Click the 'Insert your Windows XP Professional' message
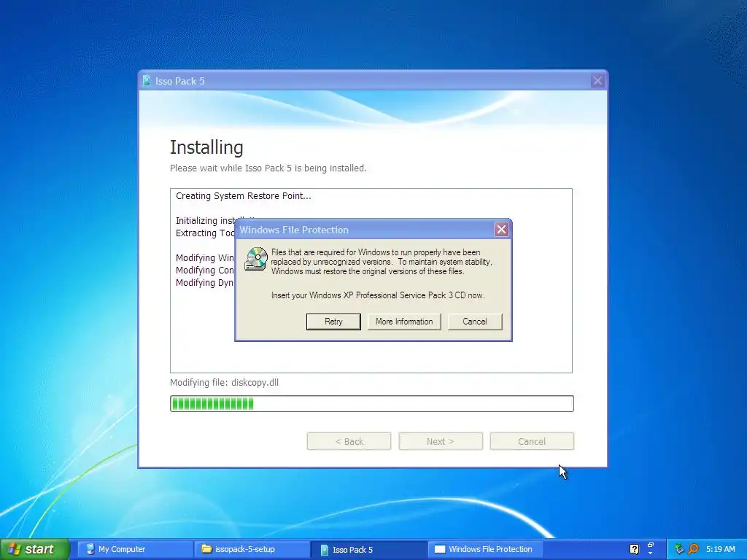The height and width of the screenshot is (560, 747). coord(378,295)
